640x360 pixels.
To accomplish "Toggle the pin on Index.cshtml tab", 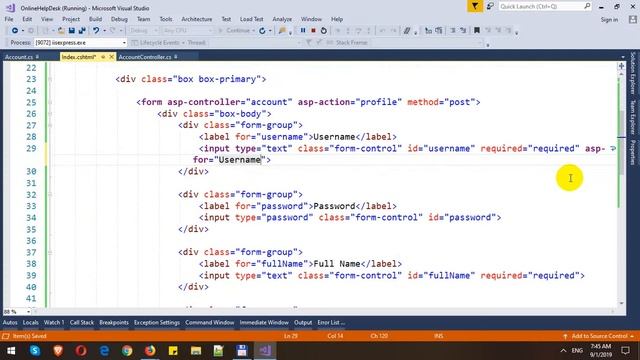I will point(103,57).
